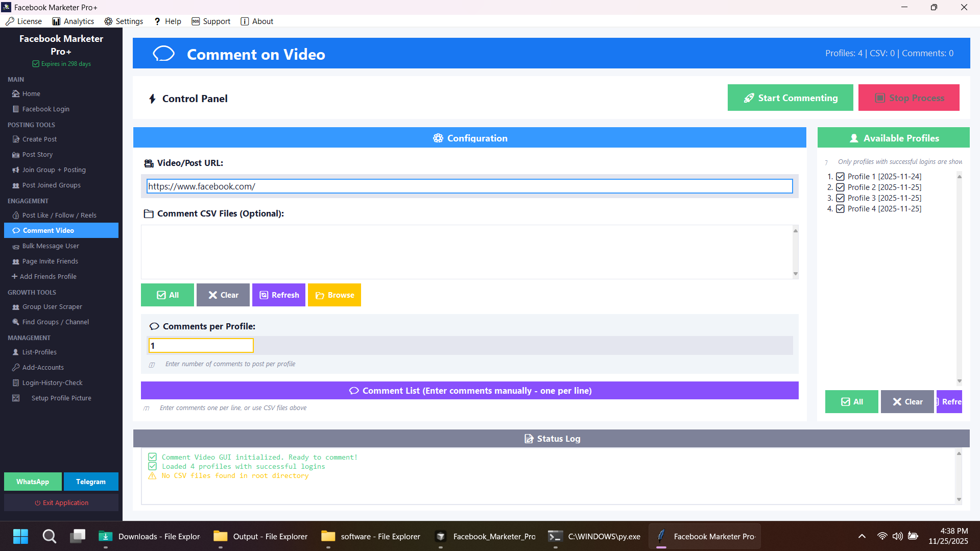
Task: Open the Bulk Message User tool
Action: coord(51,246)
